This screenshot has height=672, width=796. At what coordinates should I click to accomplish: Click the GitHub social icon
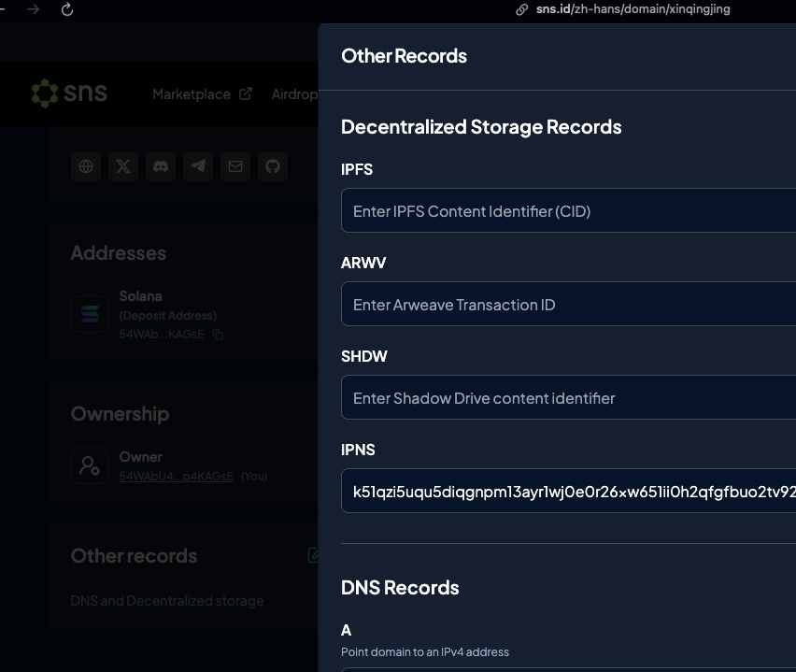(x=273, y=166)
